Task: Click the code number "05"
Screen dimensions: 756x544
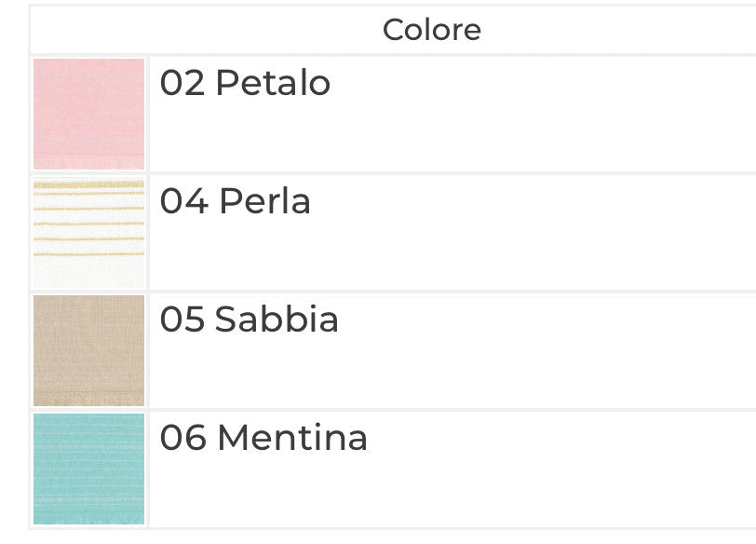Action: click(x=182, y=320)
